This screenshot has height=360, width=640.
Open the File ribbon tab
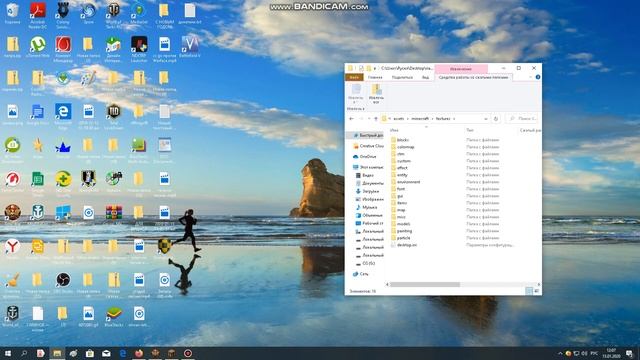pos(354,77)
